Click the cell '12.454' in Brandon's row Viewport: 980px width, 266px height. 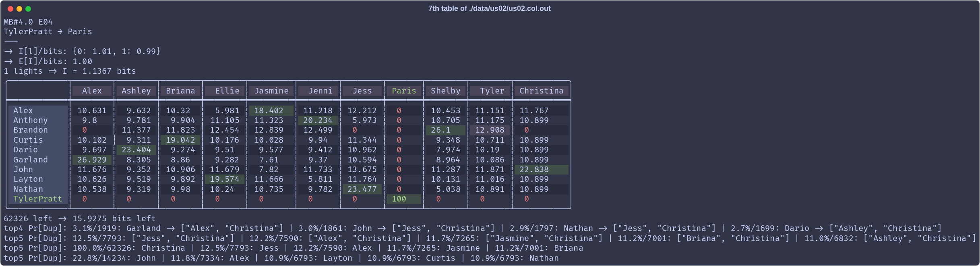pos(225,130)
